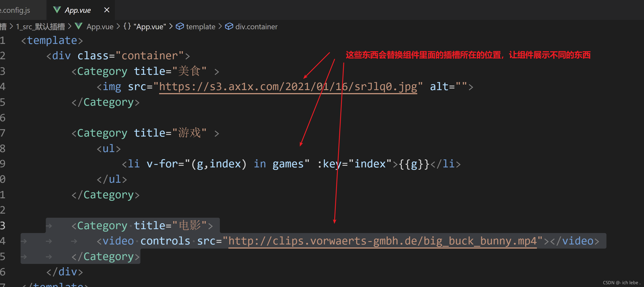
Task: Open the template breadcrumb segment
Action: [200, 27]
